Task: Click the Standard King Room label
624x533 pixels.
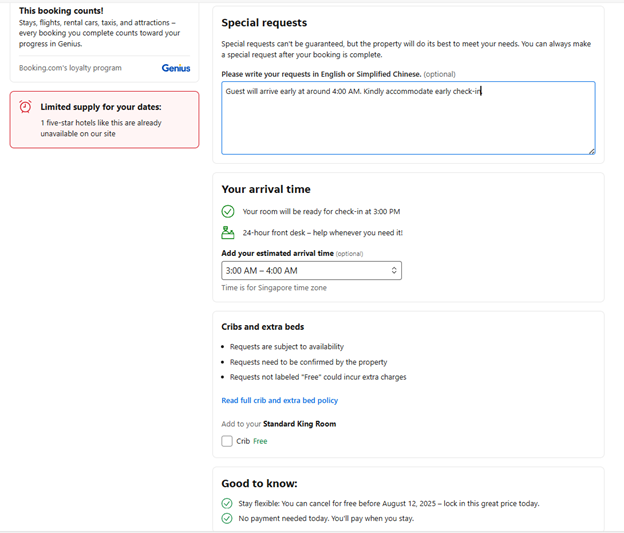Action: [x=299, y=424]
